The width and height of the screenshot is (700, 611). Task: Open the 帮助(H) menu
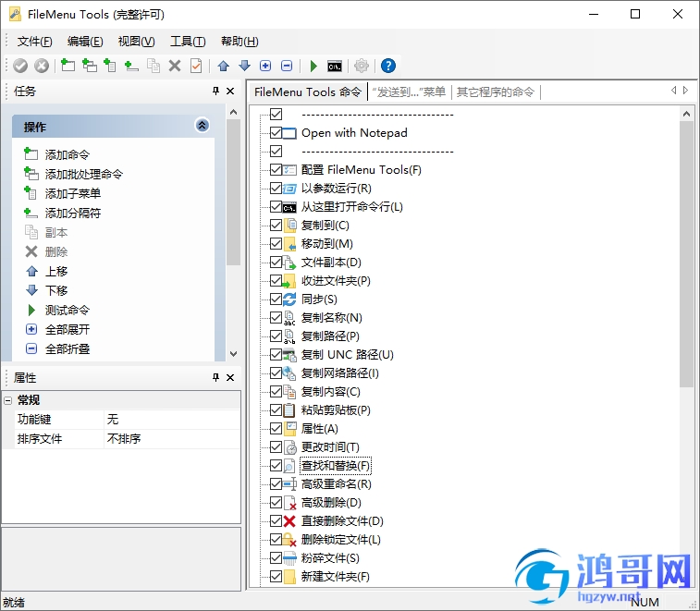(x=239, y=42)
